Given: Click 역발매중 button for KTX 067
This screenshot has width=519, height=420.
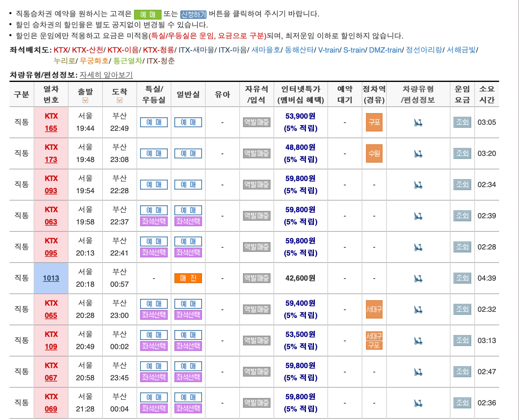Looking at the screenshot, I should coord(257,372).
